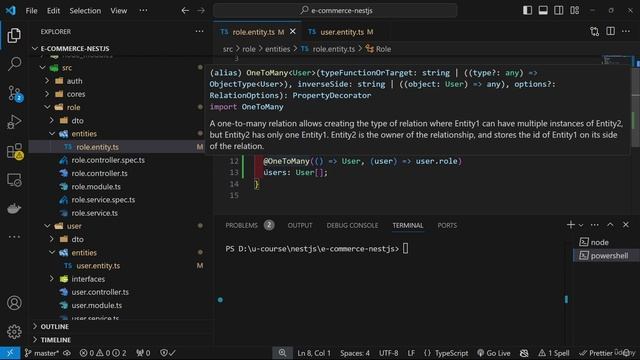Toggle the secondary side bar layout icon
The height and width of the screenshot is (360, 640).
pos(558,11)
